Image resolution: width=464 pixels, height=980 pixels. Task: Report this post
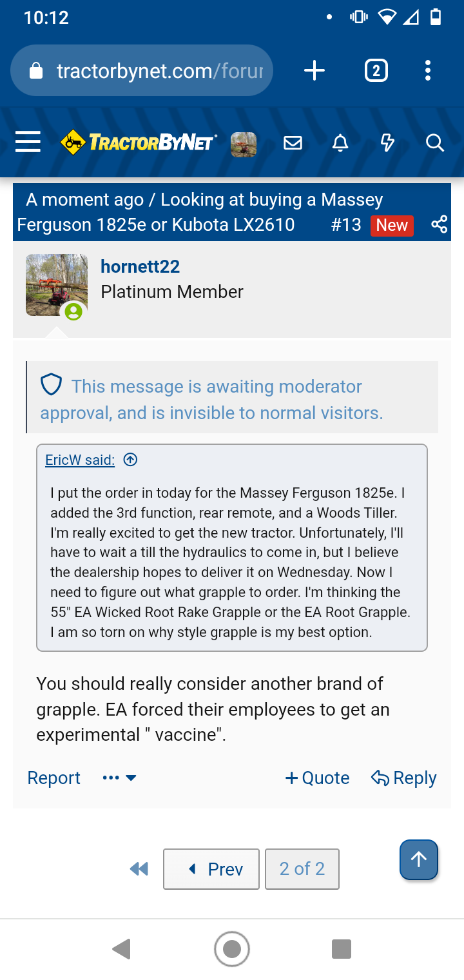click(x=54, y=778)
